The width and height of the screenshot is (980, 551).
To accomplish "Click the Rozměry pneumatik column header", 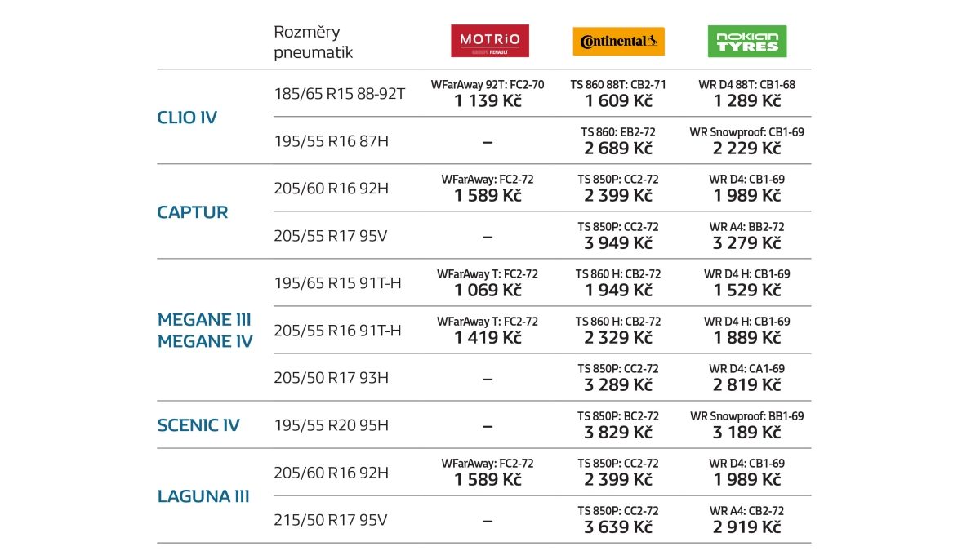I will coord(314,42).
